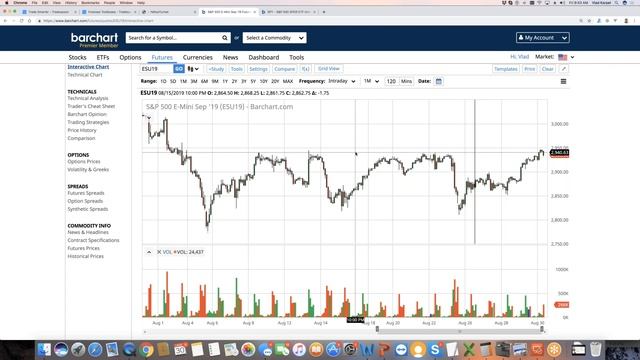Open iTunes music icon in dock
This screenshot has width=640, height=360.
pos(299,350)
